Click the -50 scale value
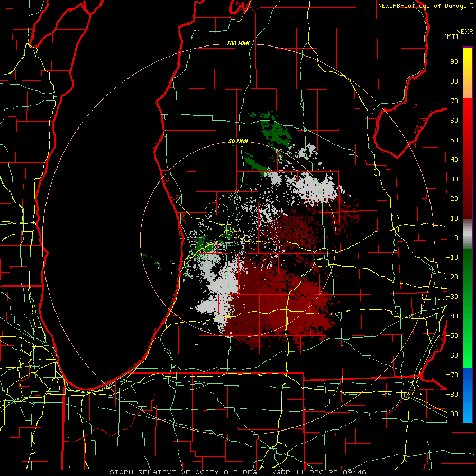Viewport: 476px width, 476px height. click(452, 336)
